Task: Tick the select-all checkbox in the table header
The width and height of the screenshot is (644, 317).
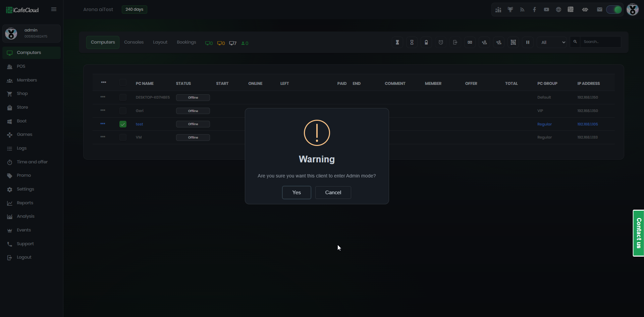Action: point(123,83)
